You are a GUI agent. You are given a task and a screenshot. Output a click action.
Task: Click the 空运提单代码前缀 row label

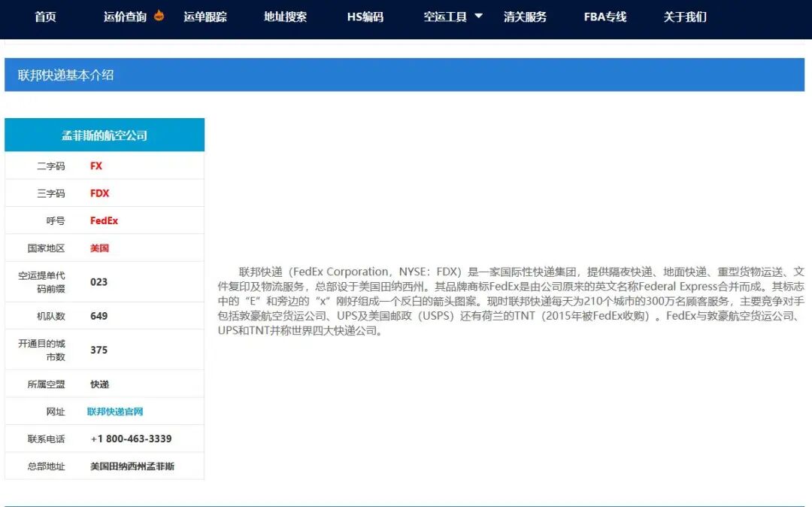41,282
